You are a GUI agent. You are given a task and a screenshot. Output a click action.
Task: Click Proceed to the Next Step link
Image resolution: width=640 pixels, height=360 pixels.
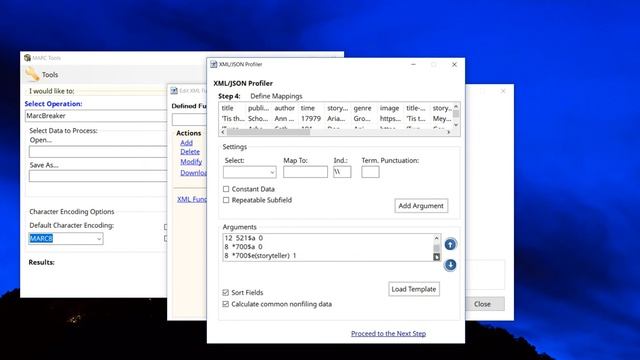pos(388,333)
